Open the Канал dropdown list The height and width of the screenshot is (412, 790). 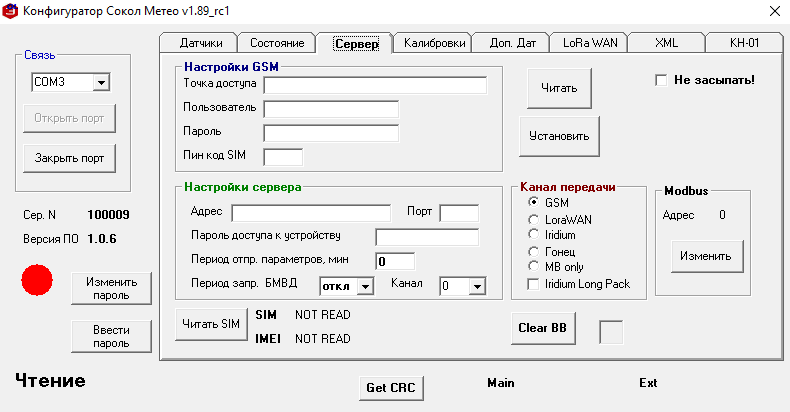pos(477,287)
